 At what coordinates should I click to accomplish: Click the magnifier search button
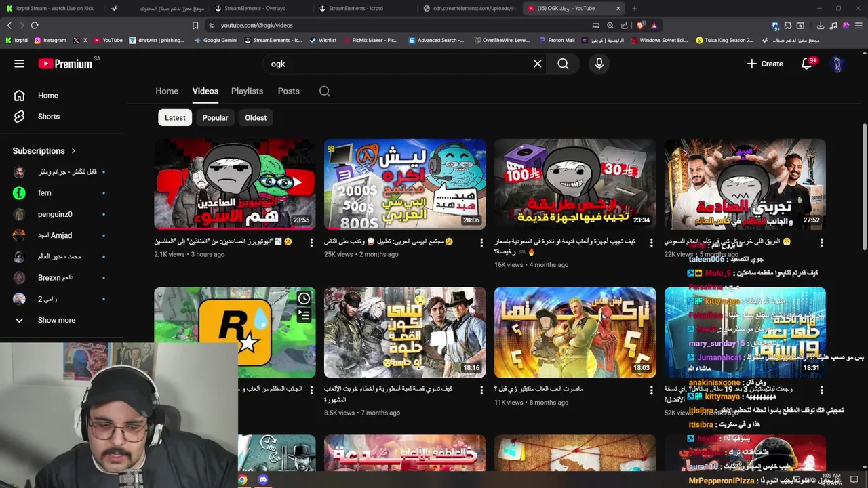pyautogui.click(x=563, y=64)
